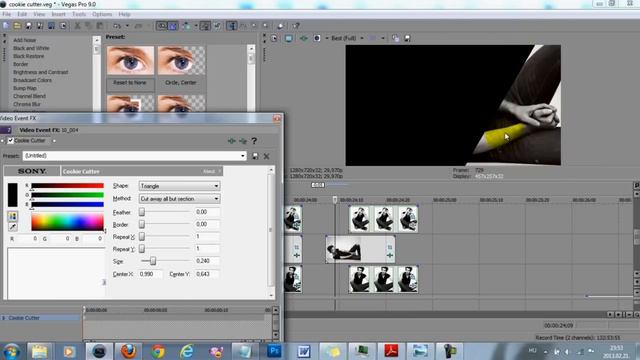Click the green video output FX icon in preview
This screenshot has height=360, width=640.
tap(304, 38)
